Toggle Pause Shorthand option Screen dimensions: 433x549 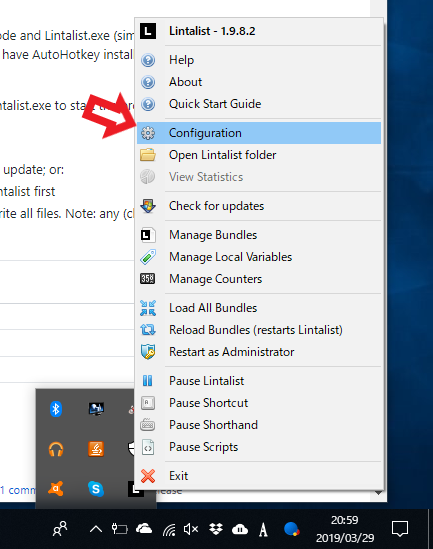[x=259, y=425]
